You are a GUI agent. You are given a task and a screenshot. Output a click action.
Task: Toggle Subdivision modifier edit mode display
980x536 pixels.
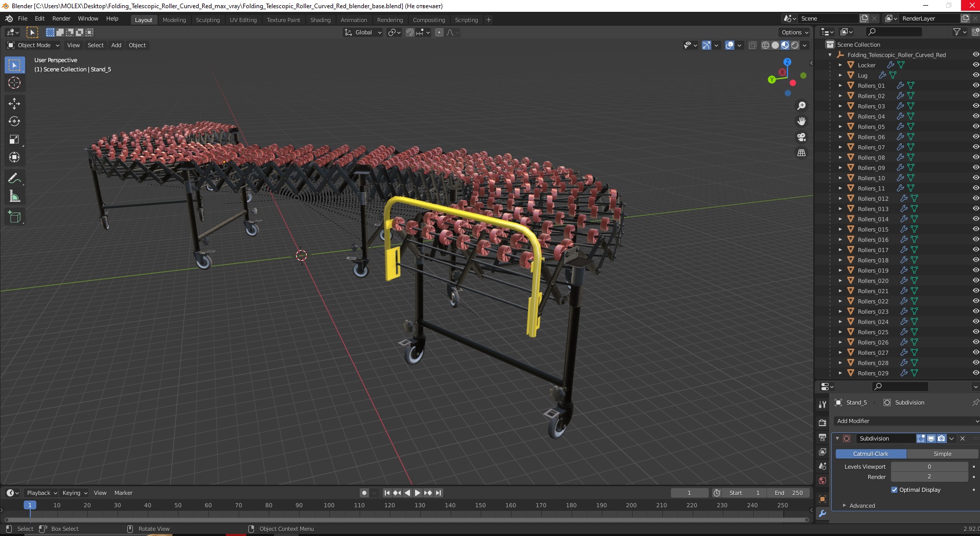921,438
